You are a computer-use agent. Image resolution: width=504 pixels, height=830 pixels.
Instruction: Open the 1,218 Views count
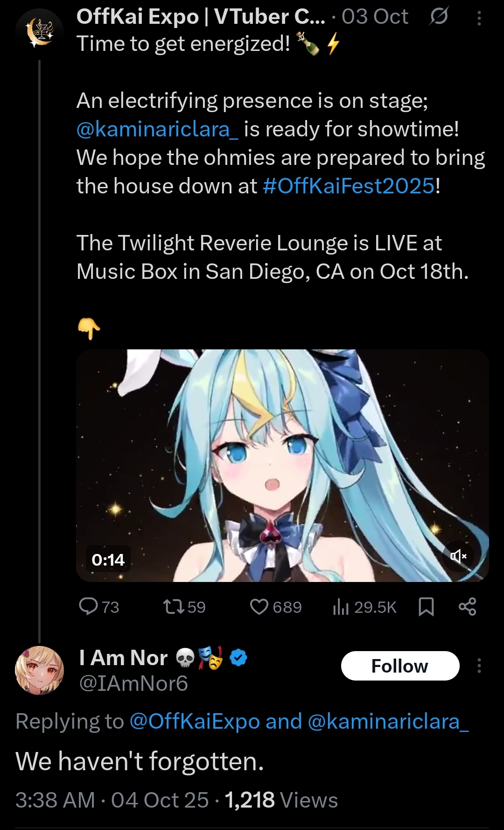[x=281, y=800]
